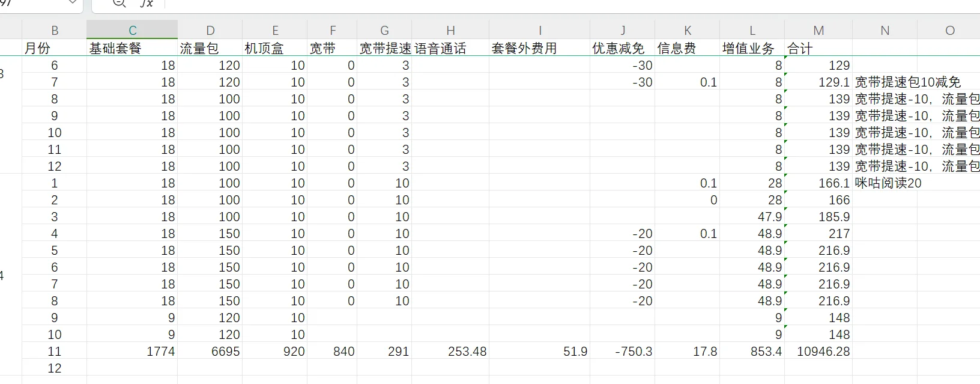This screenshot has height=384, width=980.
Task: Click the 机顶盒 header cell
Action: 275,48
